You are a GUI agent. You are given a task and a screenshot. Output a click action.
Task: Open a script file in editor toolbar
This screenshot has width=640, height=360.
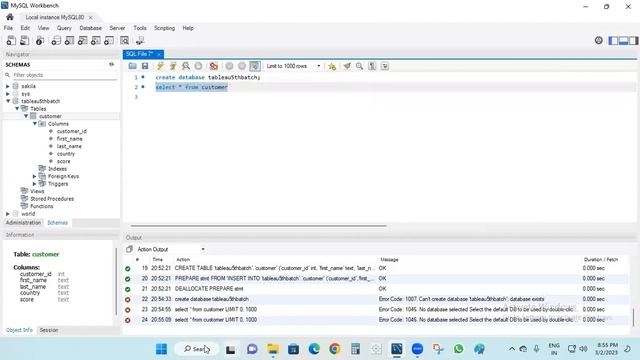click(x=132, y=66)
